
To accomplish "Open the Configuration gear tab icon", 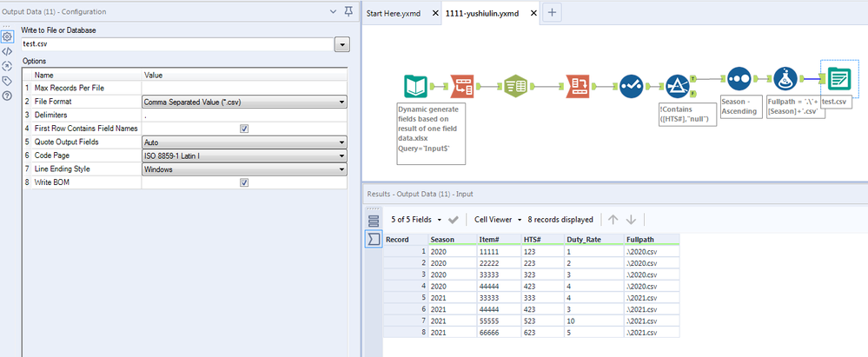I will pos(7,37).
